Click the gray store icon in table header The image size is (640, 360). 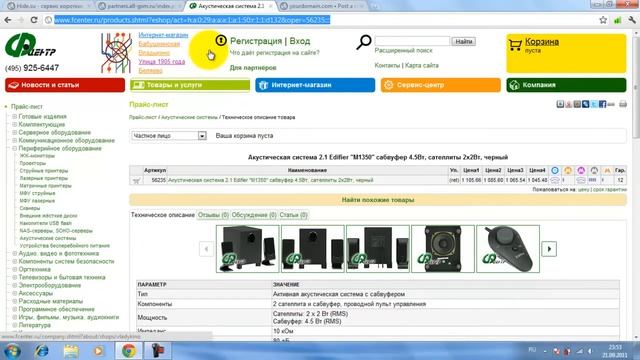pos(594,170)
